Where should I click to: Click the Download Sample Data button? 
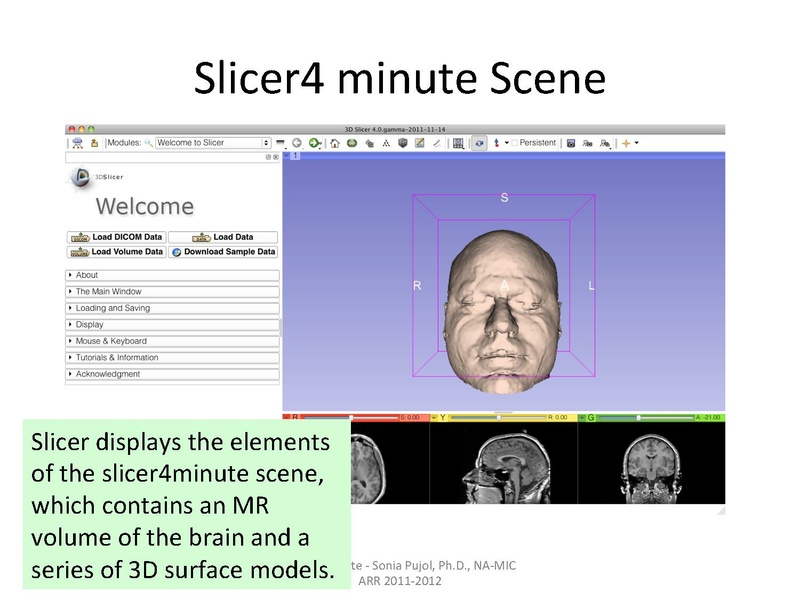223,252
